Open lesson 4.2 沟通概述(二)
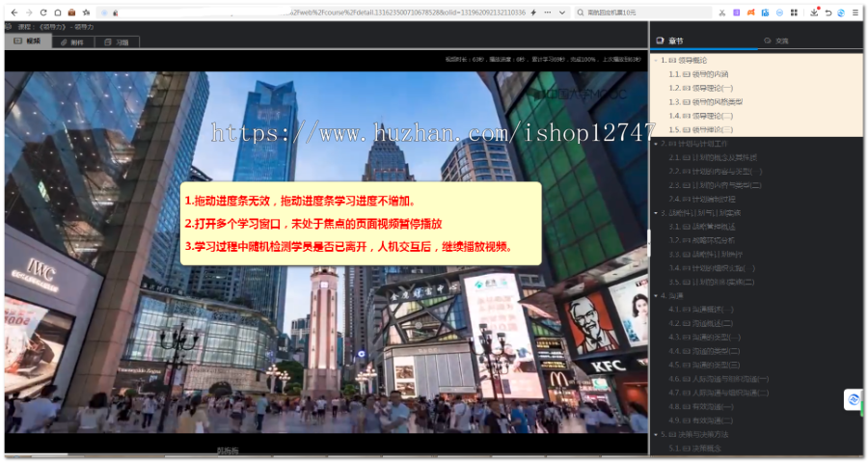 coord(701,324)
